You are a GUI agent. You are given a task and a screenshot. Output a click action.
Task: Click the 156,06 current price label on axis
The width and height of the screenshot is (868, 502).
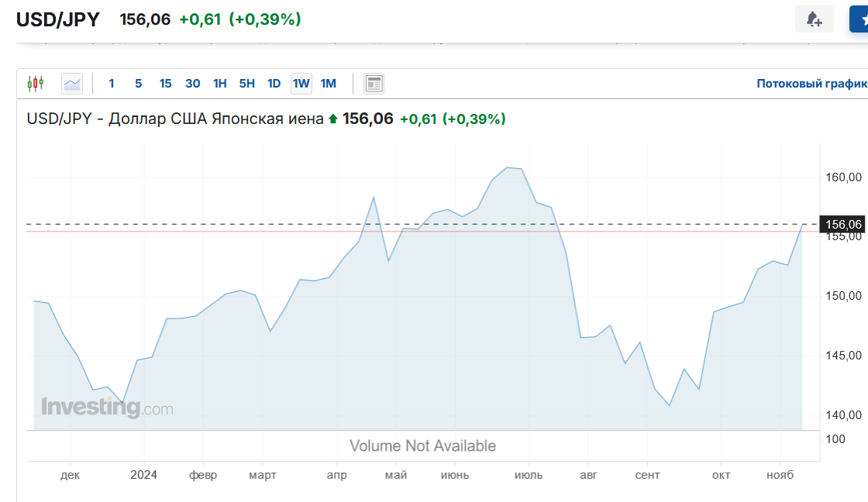coord(843,225)
